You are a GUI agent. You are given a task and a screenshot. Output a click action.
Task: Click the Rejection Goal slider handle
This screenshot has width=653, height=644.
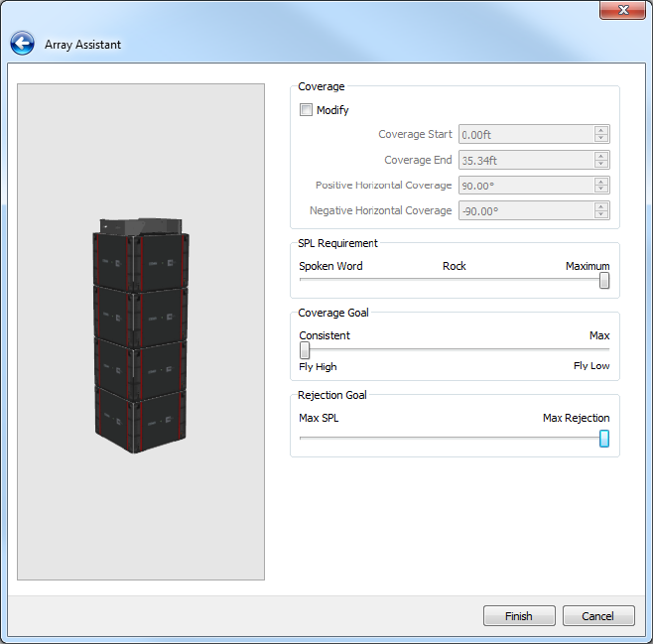[604, 439]
